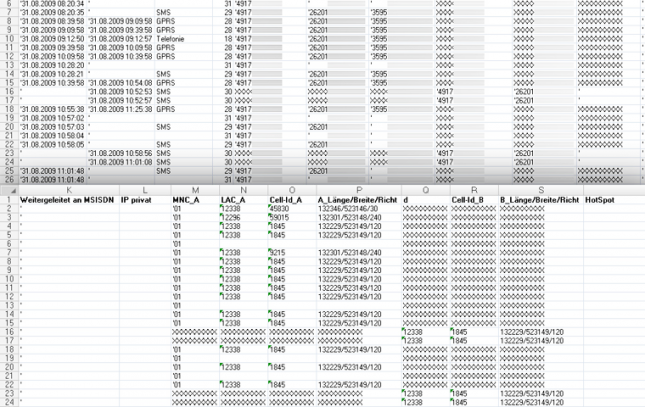Image resolution: width=645 pixels, height=407 pixels.
Task: Select column K header
Action: tap(68, 190)
